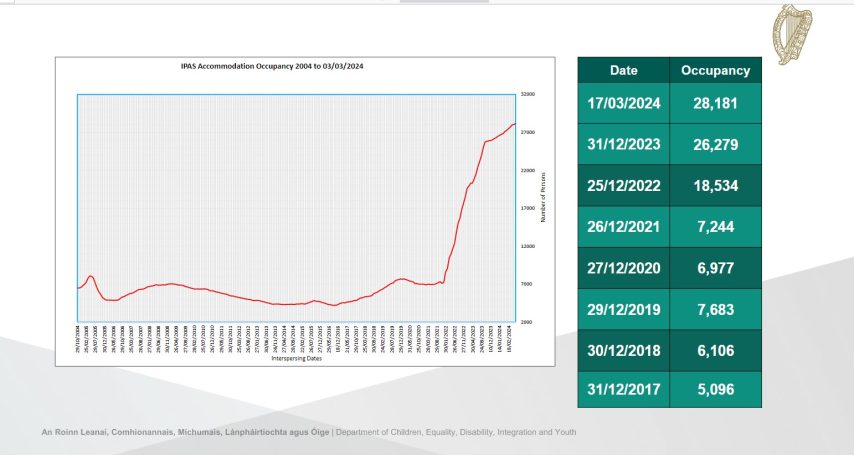Click the Date column header
This screenshot has width=854, height=455.
[x=622, y=71]
